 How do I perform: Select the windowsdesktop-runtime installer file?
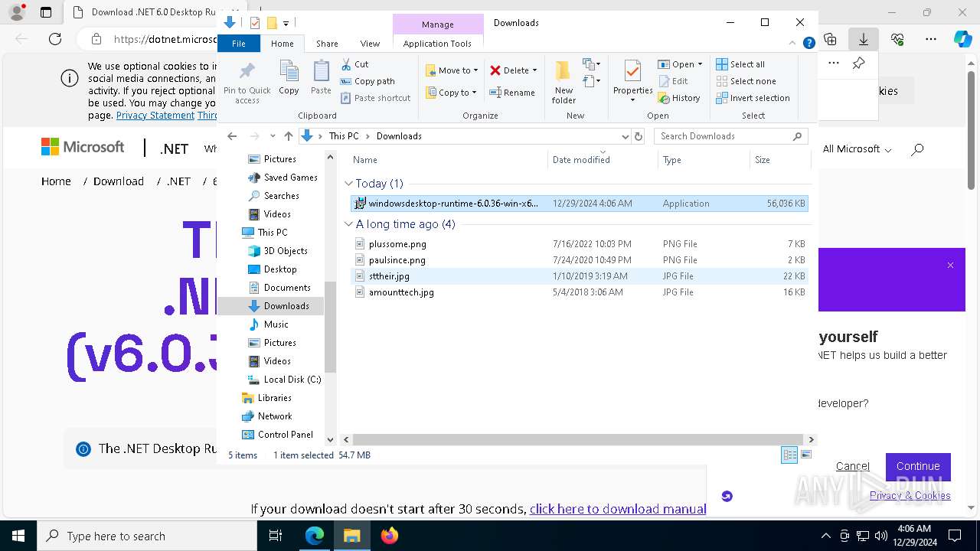coord(579,204)
